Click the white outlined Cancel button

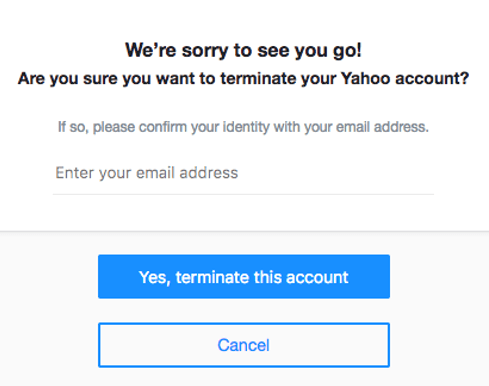244,345
